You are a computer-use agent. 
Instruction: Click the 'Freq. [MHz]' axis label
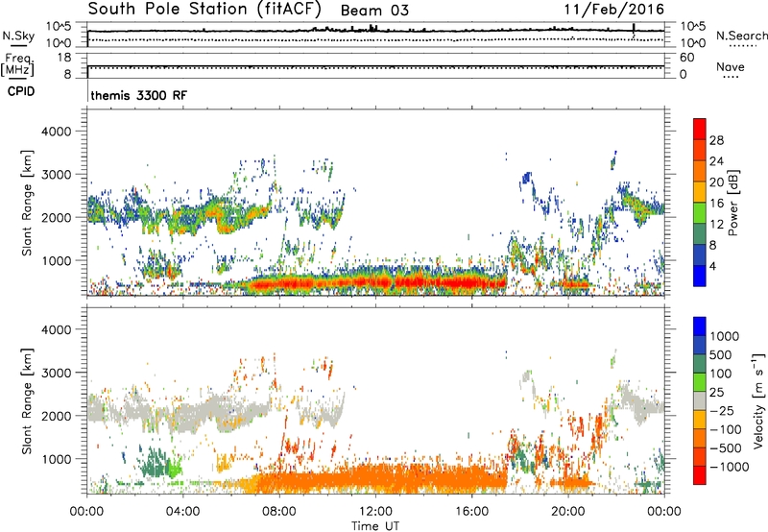tap(18, 64)
